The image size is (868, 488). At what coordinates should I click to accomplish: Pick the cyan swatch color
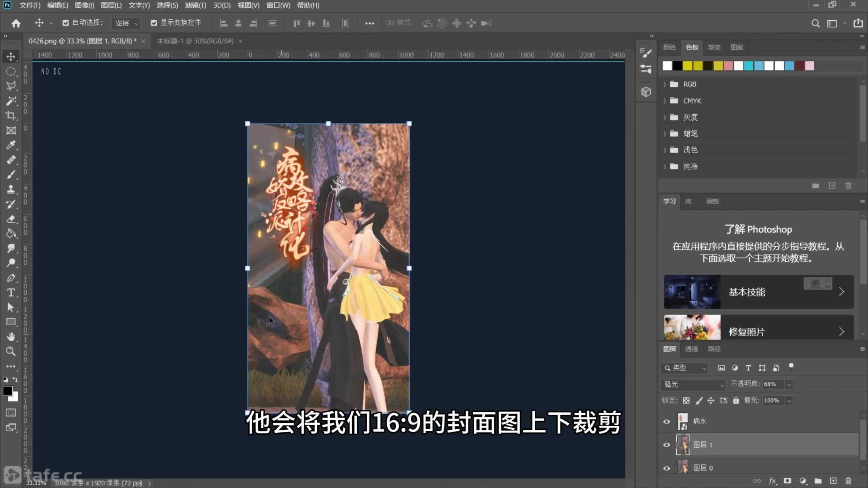pyautogui.click(x=749, y=66)
